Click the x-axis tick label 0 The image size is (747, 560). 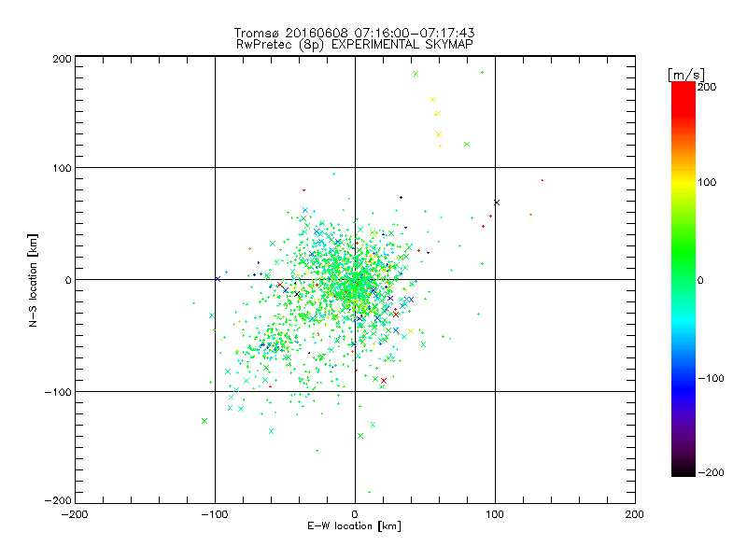(355, 514)
